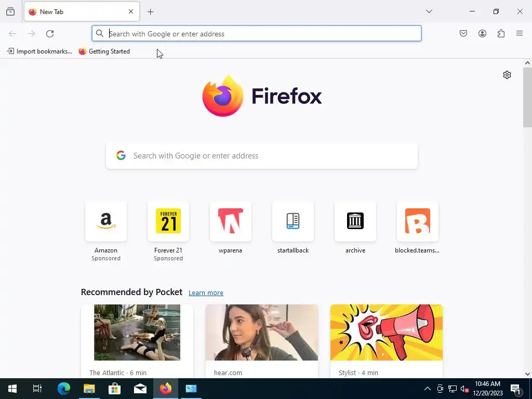Go forward one page

31,34
